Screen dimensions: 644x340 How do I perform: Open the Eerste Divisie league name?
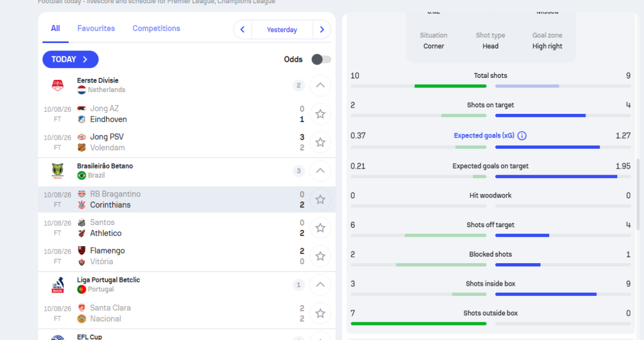(x=98, y=81)
